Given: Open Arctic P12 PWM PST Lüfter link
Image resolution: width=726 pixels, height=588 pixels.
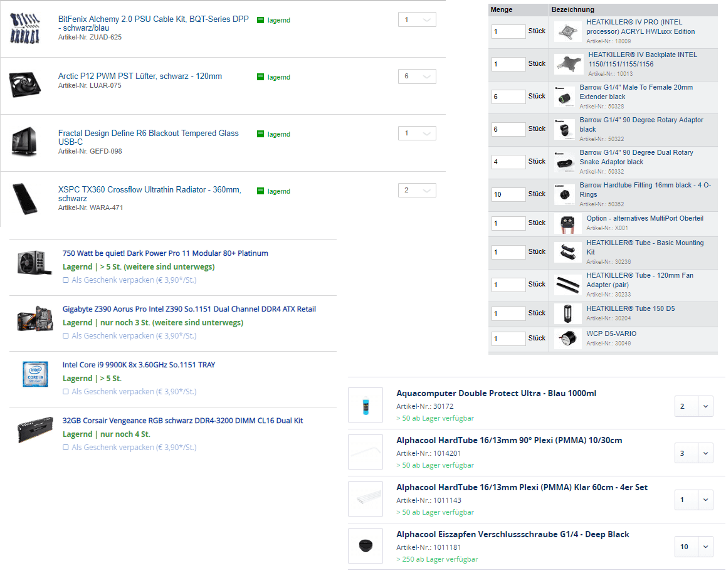Looking at the screenshot, I should [x=140, y=76].
